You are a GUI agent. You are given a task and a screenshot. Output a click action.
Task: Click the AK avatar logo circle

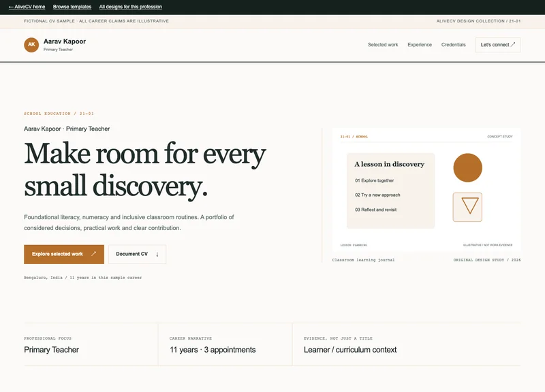(31, 45)
